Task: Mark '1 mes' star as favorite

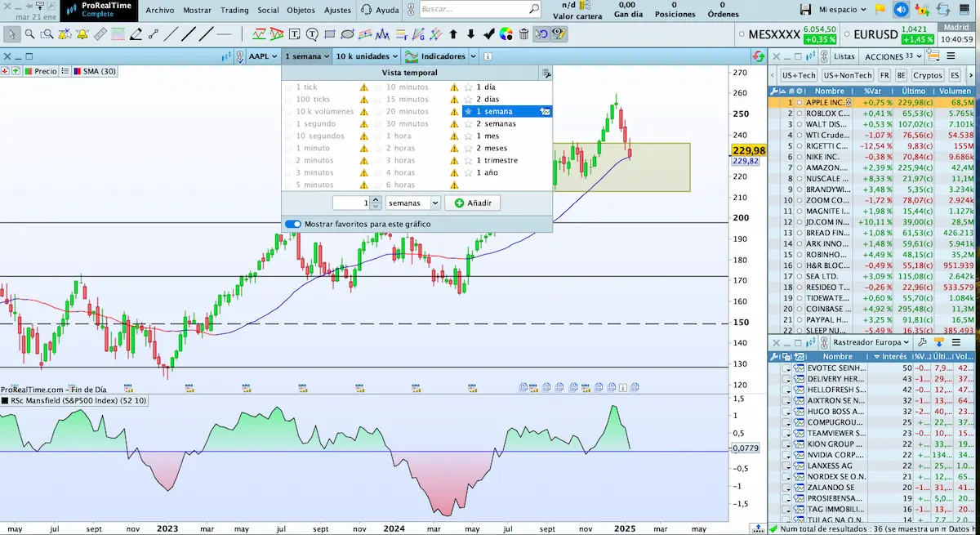Action: (468, 136)
